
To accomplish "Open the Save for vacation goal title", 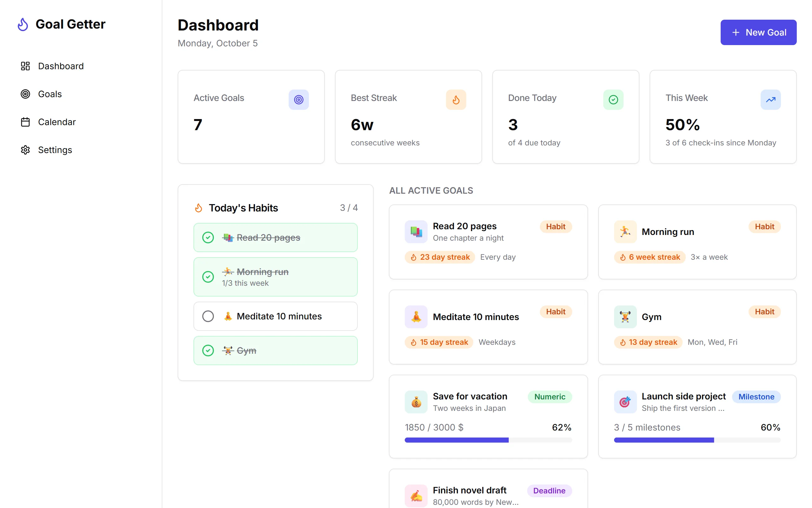I will click(x=470, y=397).
